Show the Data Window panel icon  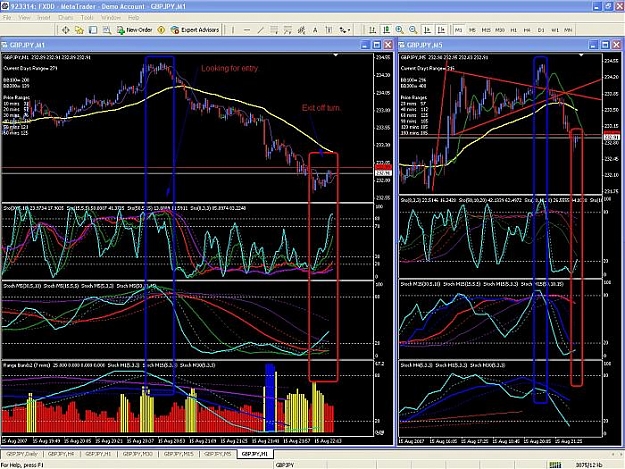93,30
